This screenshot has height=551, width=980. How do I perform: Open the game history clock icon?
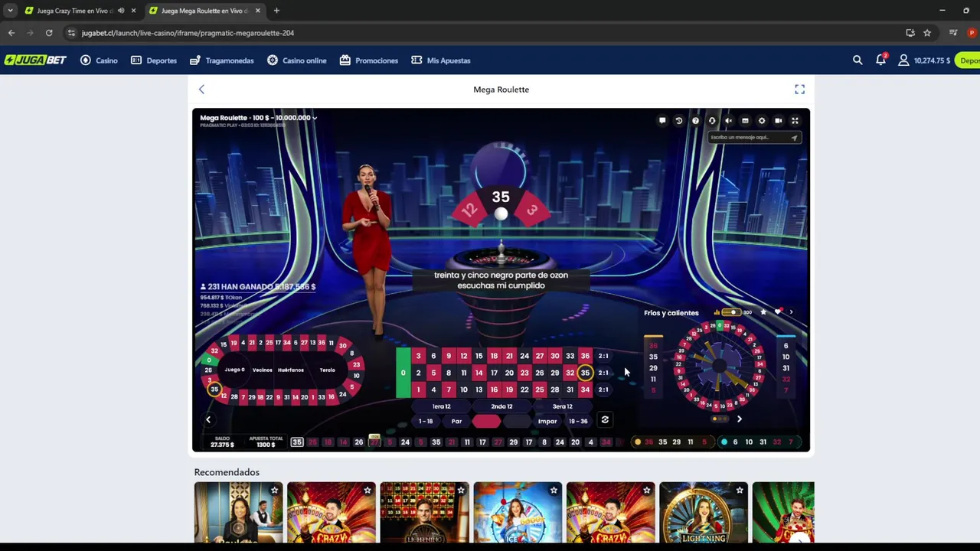678,120
